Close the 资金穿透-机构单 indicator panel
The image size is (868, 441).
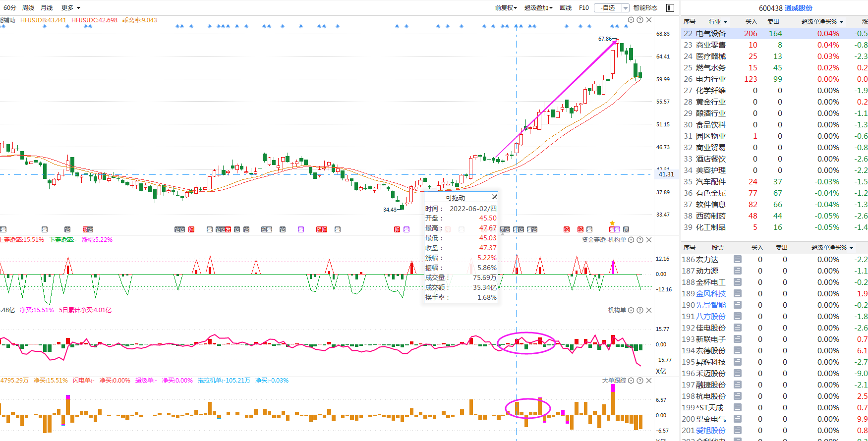649,240
